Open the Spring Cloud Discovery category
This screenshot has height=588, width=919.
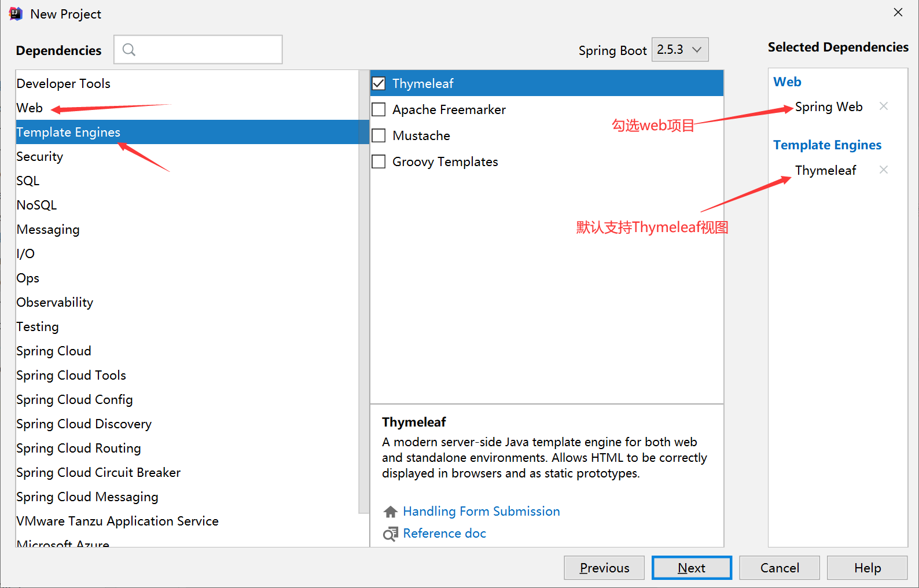188,424
